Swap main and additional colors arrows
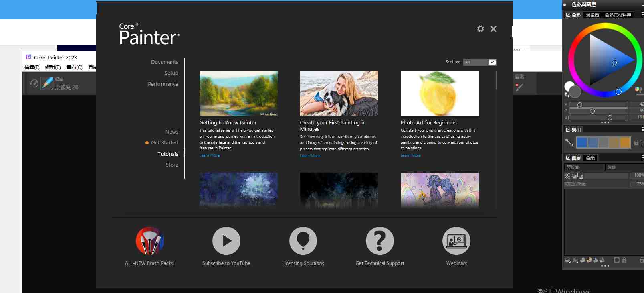The image size is (644, 293). pos(567,95)
